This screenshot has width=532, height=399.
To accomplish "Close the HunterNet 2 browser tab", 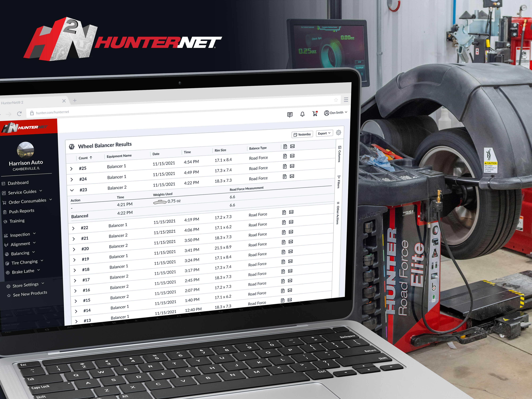I will point(64,101).
